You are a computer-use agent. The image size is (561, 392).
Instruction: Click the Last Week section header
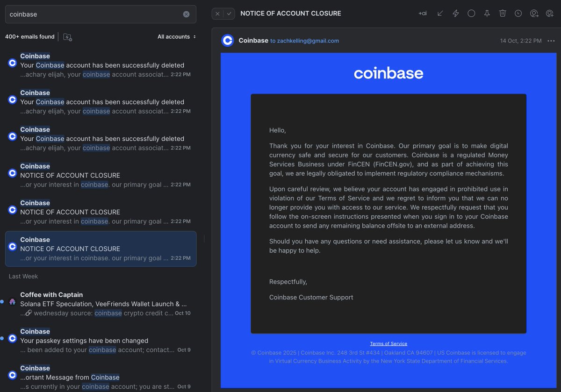coord(23,276)
